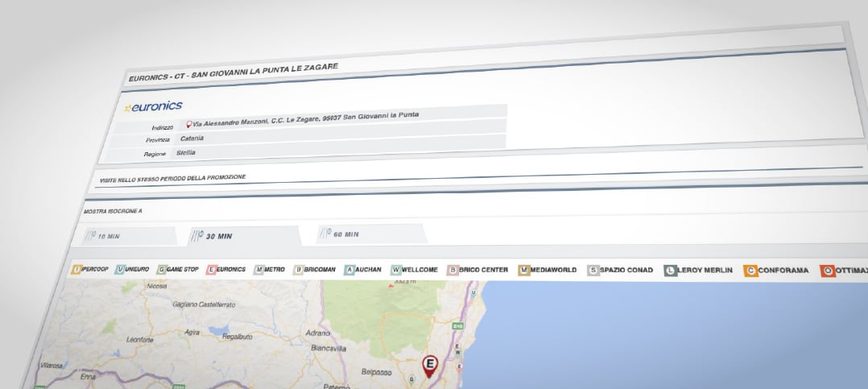Click the red location pin beside address
Viewport: 868px width, 389px height.
click(188, 125)
